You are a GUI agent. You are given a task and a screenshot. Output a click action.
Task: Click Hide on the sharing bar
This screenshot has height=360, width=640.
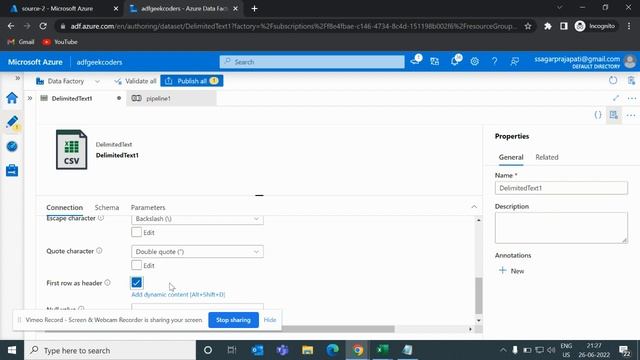(x=270, y=320)
